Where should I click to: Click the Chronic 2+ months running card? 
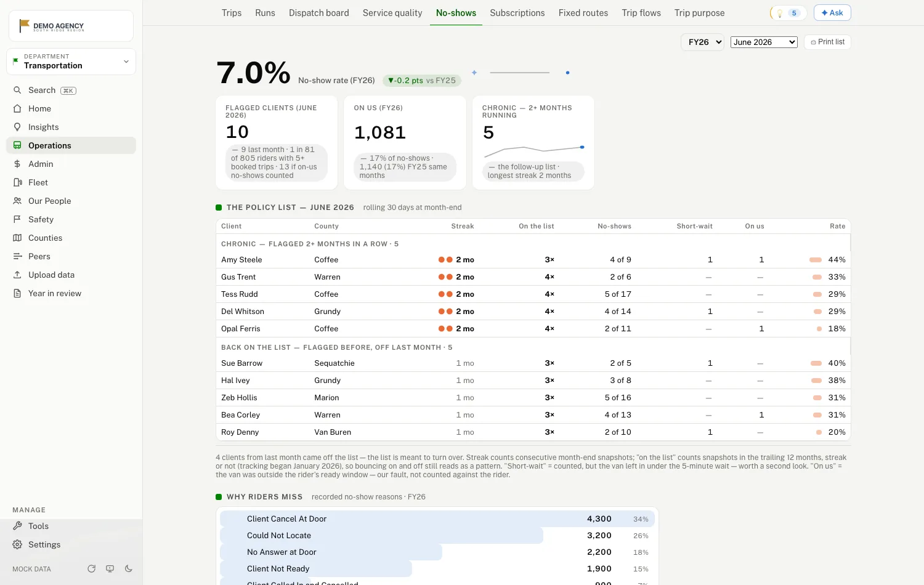[533, 142]
